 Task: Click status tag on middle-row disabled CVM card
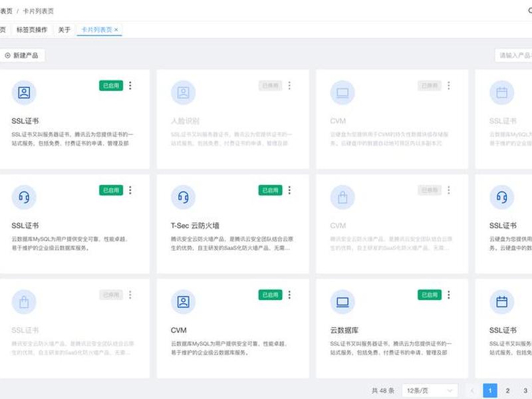point(430,190)
